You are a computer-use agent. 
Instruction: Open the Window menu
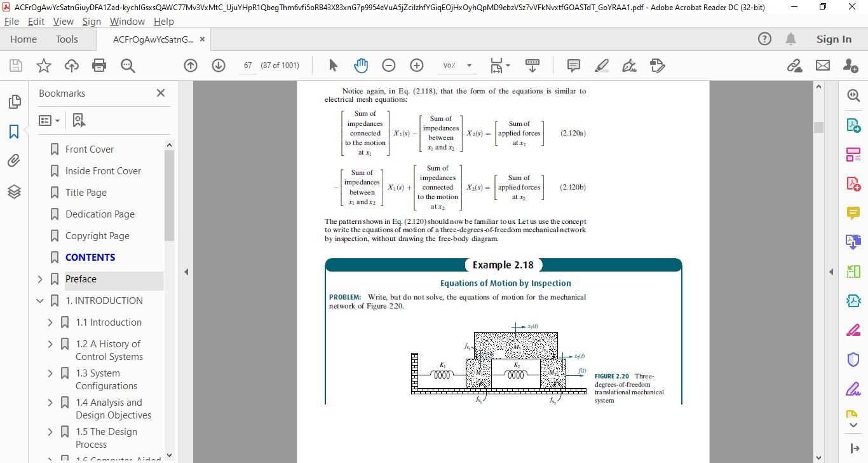127,21
